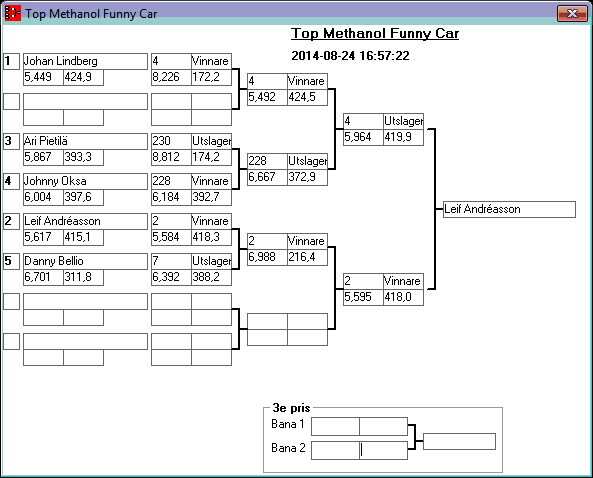Select the 5,492 round two time
This screenshot has height=478, width=593.
tap(267, 97)
